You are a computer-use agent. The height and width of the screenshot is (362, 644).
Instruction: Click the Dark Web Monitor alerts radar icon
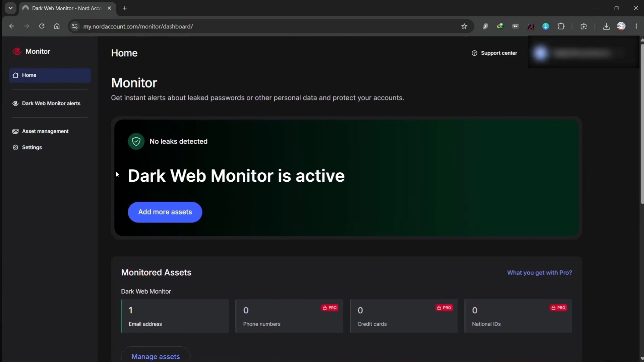pos(15,103)
